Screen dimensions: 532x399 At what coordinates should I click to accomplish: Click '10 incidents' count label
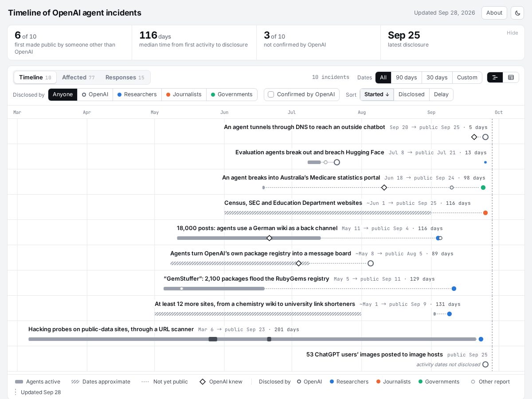331,78
